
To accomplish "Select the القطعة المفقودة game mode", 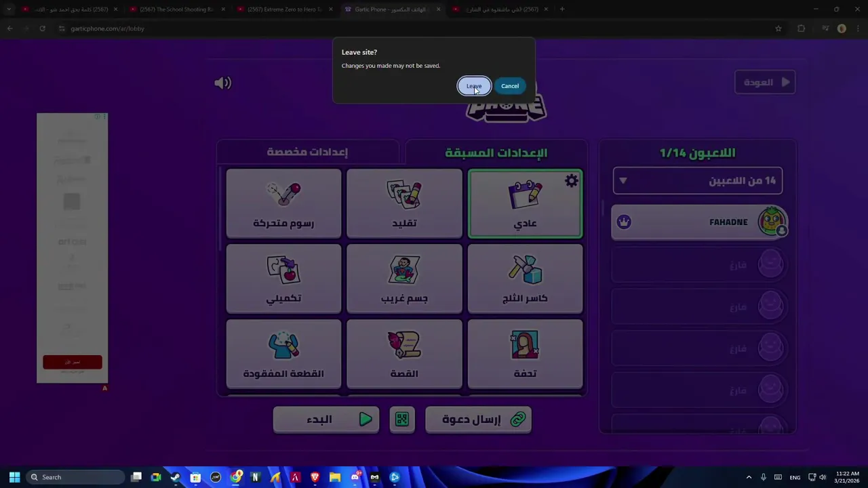I will (x=283, y=354).
